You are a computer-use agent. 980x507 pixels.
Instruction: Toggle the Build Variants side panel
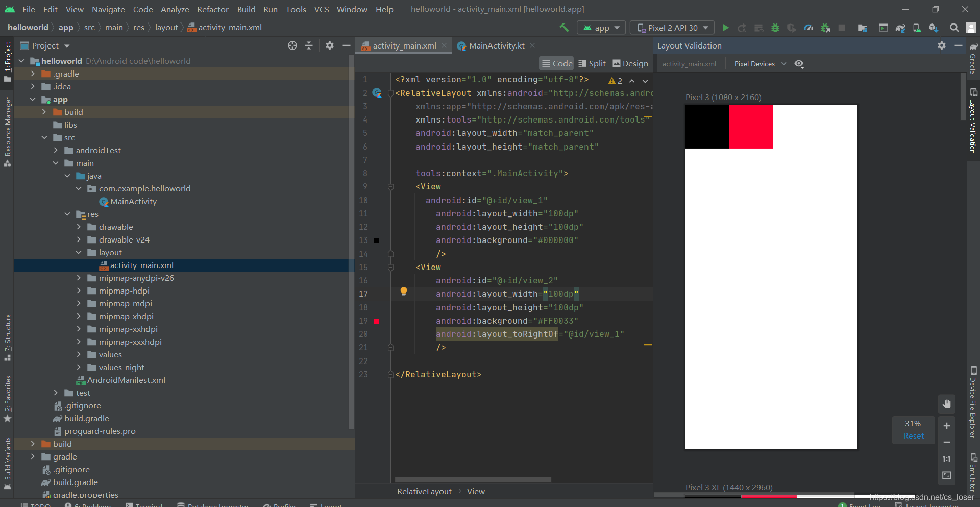(7, 463)
